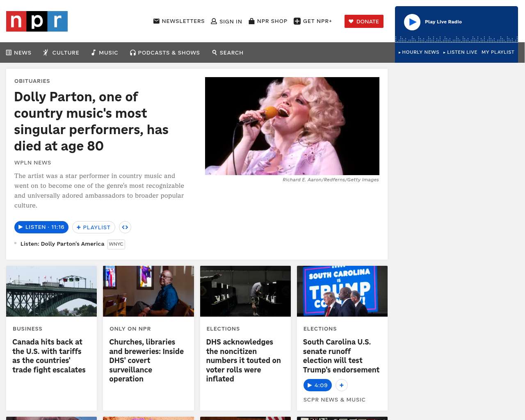The image size is (525, 420).
Task: Open Canada hits back tariffs headline
Action: 49,356
